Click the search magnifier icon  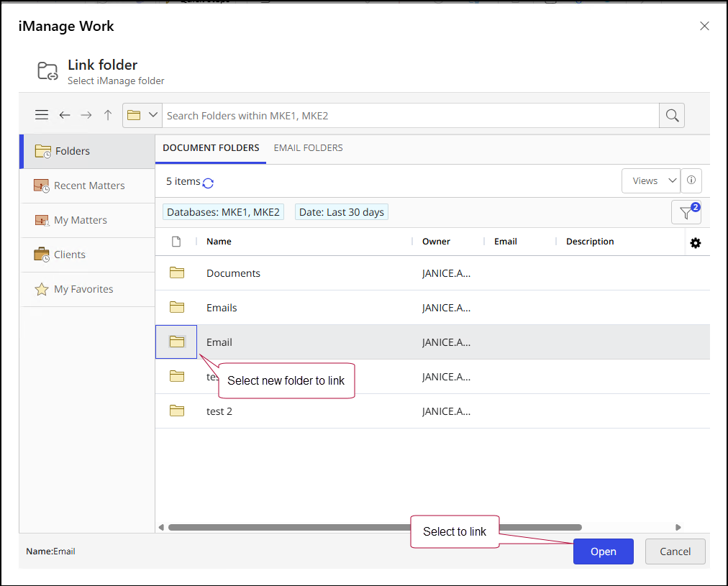(672, 116)
